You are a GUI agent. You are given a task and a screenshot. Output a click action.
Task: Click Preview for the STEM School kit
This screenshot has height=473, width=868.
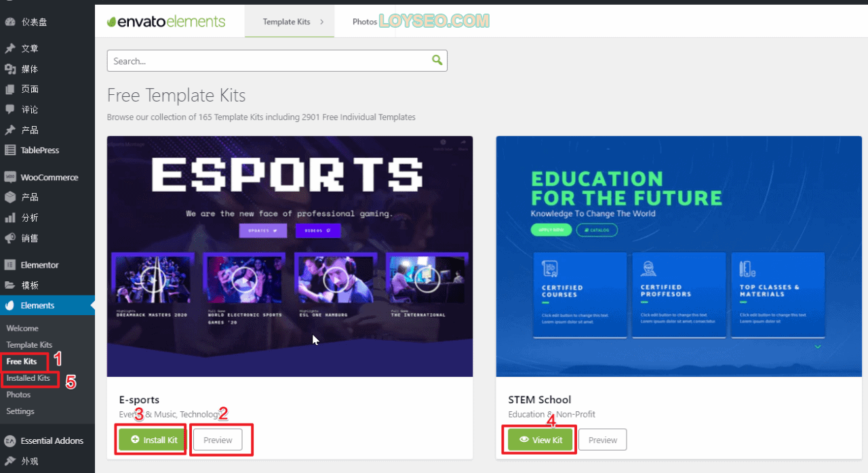603,440
